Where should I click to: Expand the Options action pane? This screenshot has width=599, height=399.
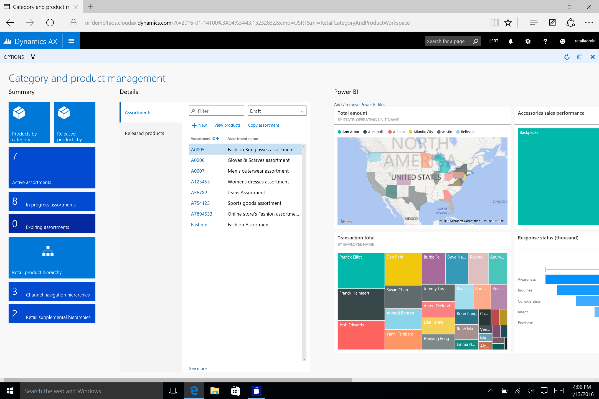pos(19,57)
